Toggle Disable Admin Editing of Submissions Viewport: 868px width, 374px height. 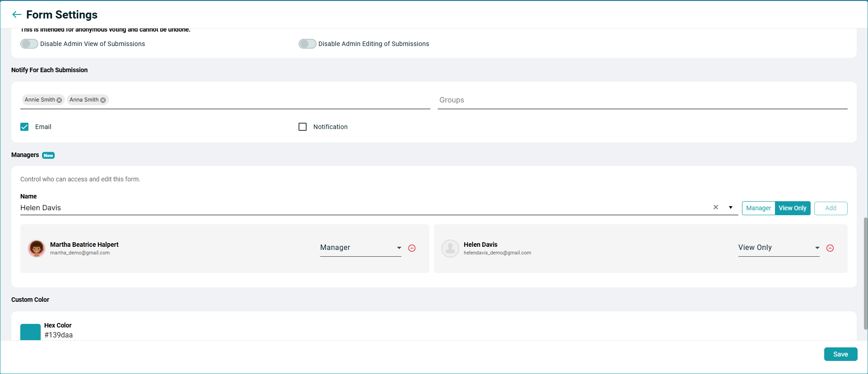(308, 44)
